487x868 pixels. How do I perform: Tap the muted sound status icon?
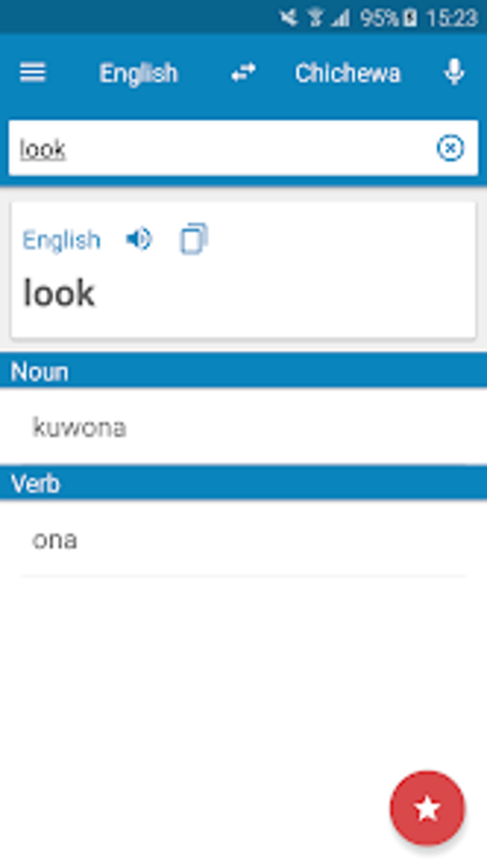(288, 18)
